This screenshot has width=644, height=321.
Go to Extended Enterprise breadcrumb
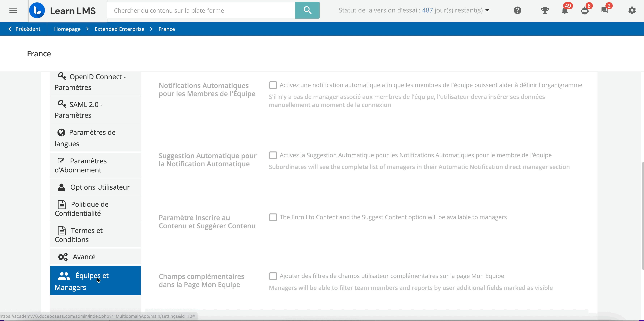(x=120, y=29)
